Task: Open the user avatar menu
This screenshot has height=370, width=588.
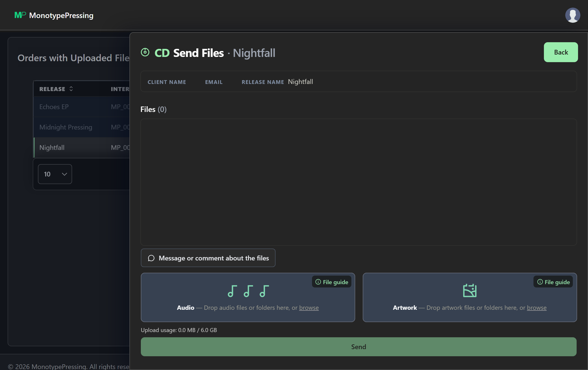Action: (x=572, y=15)
